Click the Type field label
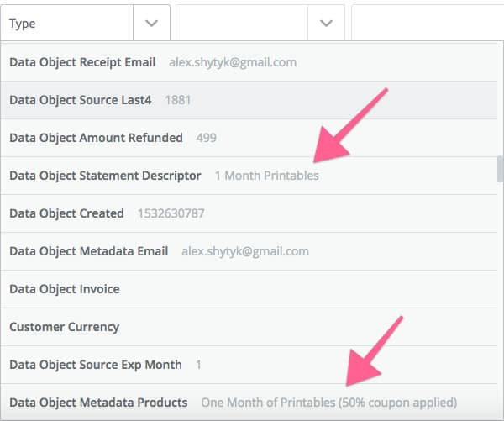504x421 pixels. pos(23,24)
